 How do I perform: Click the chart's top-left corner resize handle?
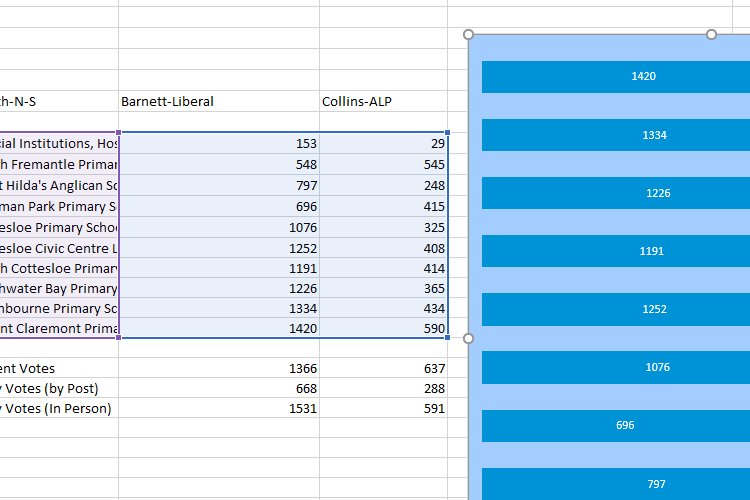coord(468,35)
